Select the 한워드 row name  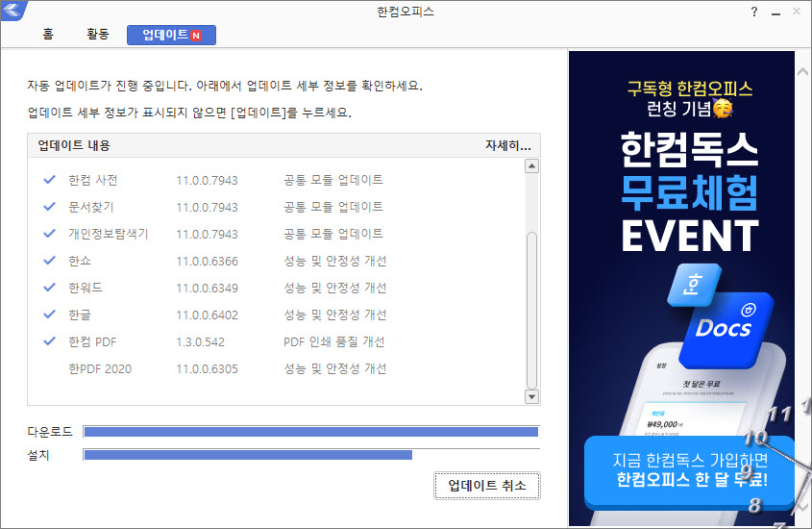click(x=86, y=288)
